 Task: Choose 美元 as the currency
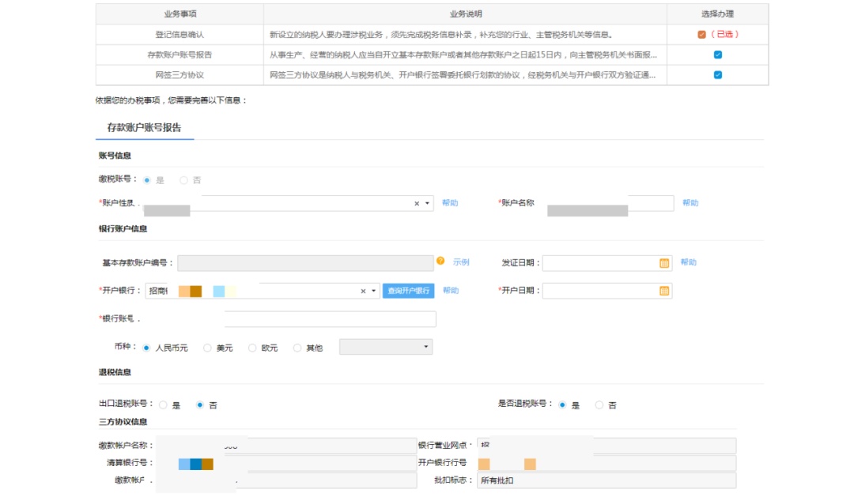[x=208, y=348]
